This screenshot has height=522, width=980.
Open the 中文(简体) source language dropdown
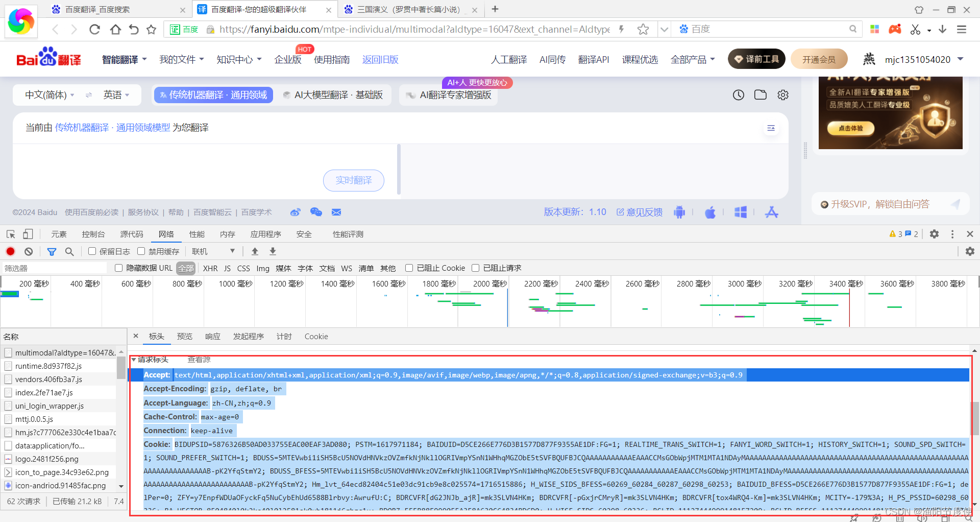[50, 95]
